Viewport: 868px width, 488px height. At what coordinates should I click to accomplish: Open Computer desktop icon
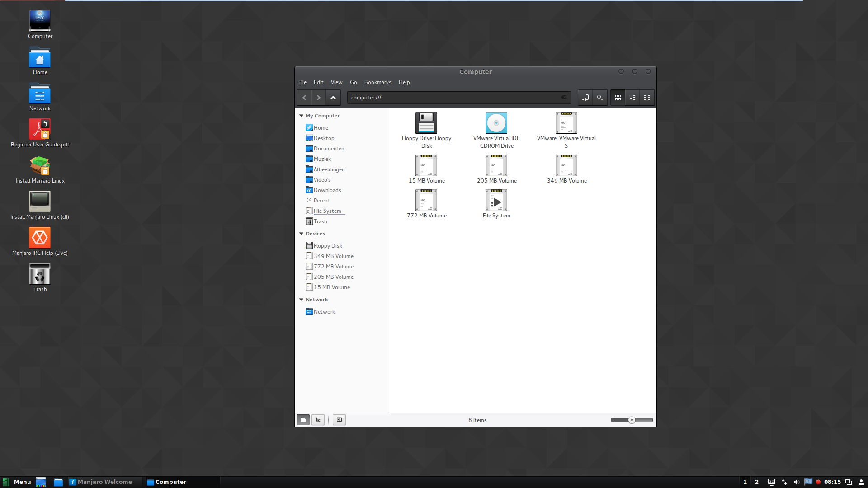[40, 21]
